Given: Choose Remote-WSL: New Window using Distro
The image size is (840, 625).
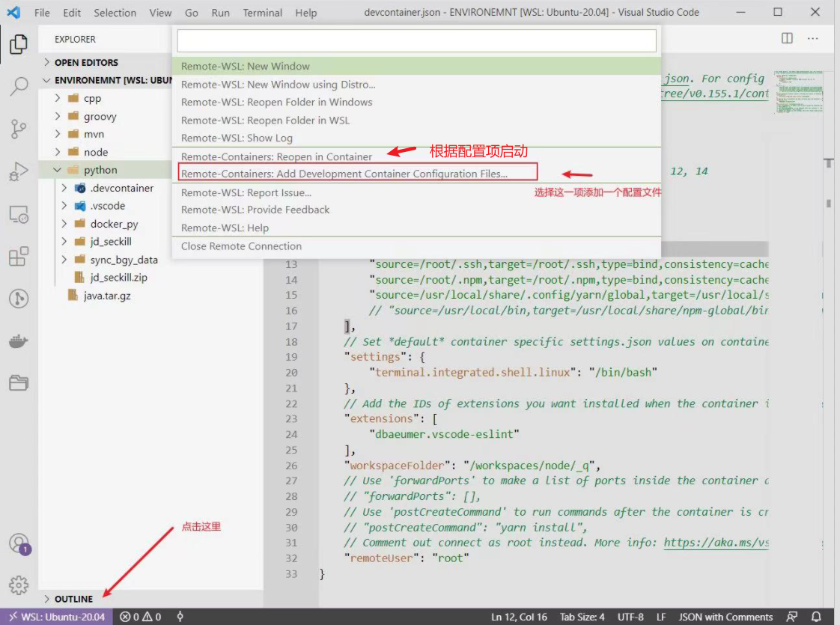Looking at the screenshot, I should (417, 84).
